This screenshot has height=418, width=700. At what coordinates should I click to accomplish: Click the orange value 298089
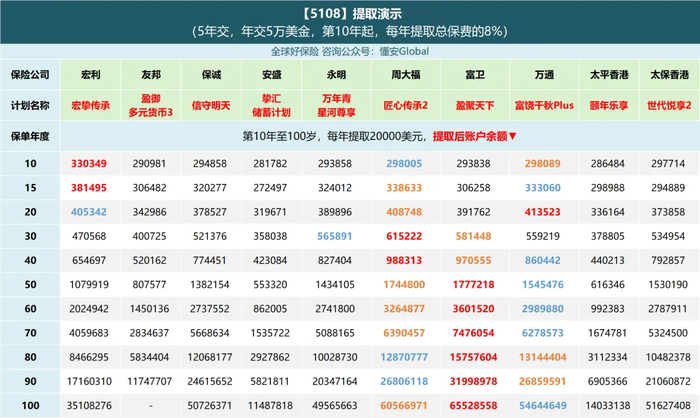[x=542, y=163]
